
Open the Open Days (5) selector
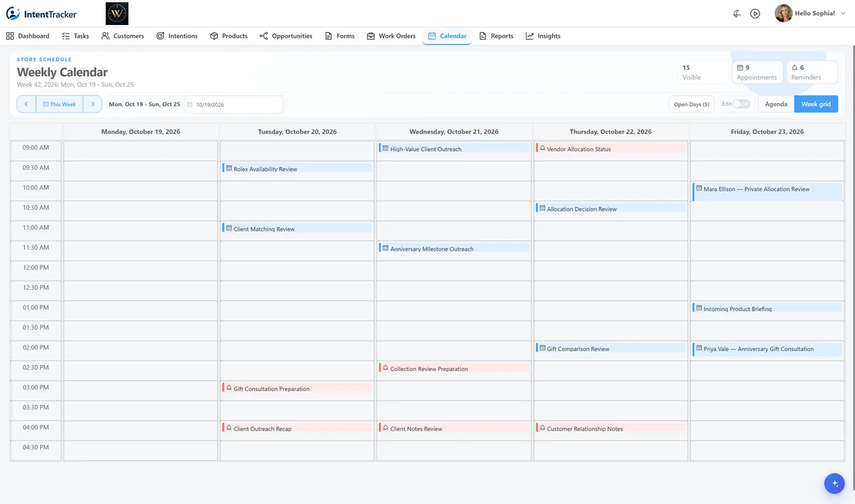pos(691,104)
